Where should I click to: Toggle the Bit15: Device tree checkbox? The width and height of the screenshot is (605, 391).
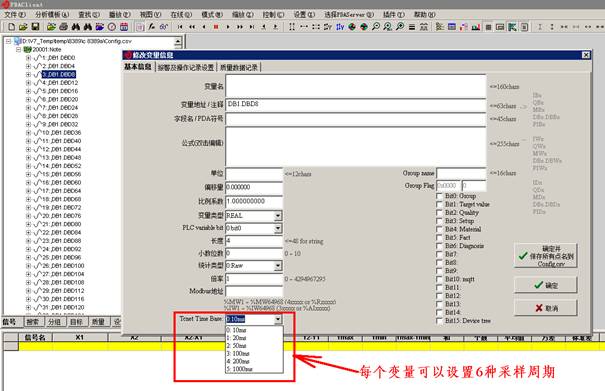pos(439,321)
